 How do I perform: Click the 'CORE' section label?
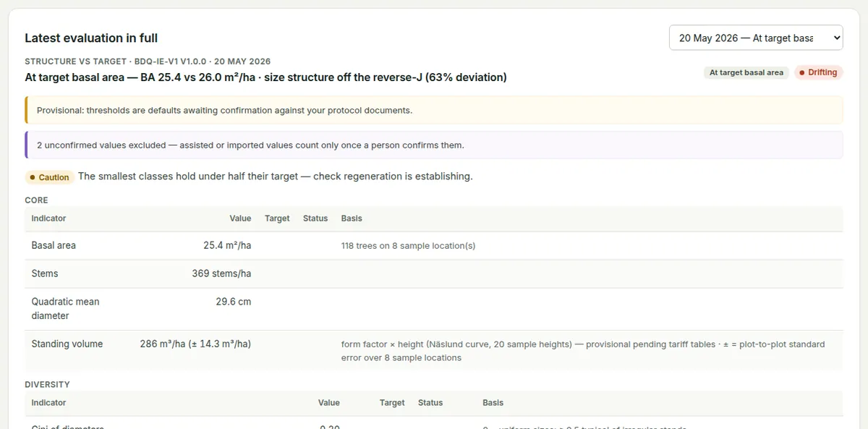click(36, 200)
